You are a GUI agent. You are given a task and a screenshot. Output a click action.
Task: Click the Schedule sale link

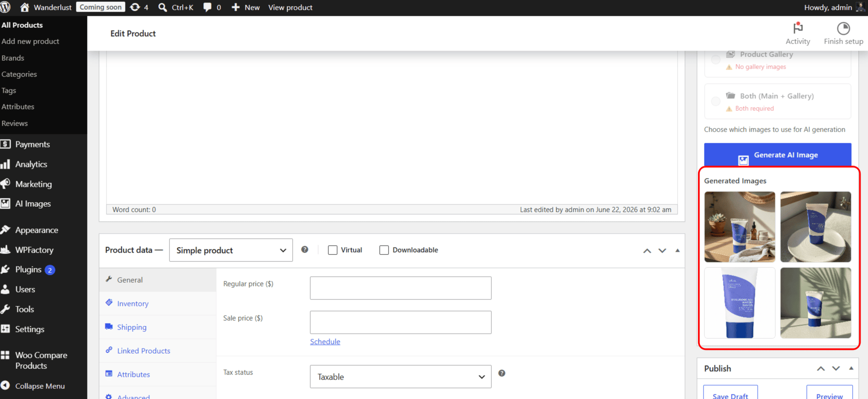pos(325,342)
